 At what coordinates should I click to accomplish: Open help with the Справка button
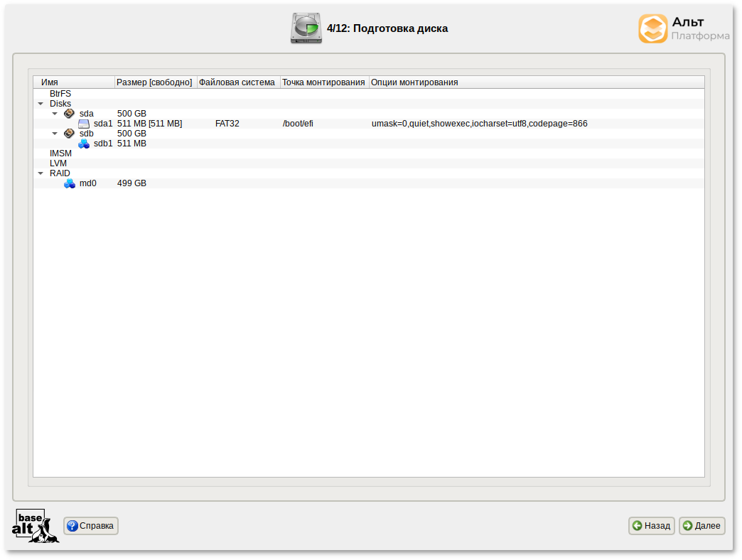(x=91, y=526)
